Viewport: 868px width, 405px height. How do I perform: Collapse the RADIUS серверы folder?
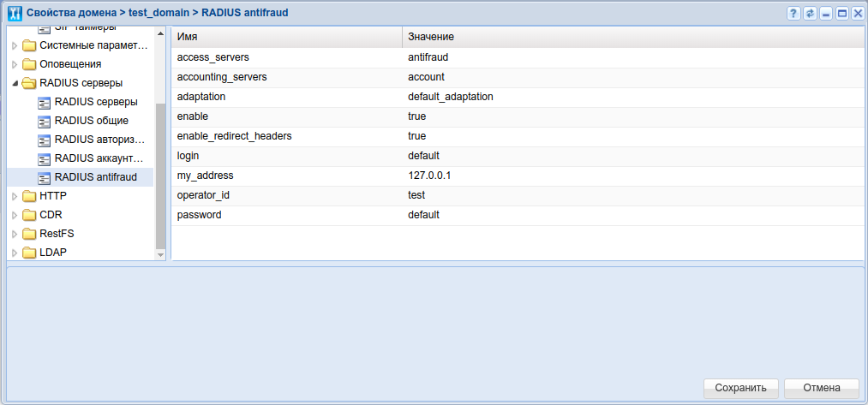click(15, 84)
